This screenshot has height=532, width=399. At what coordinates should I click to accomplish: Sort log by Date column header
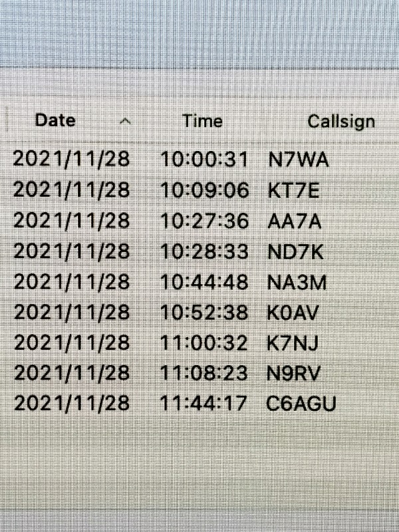tap(55, 120)
